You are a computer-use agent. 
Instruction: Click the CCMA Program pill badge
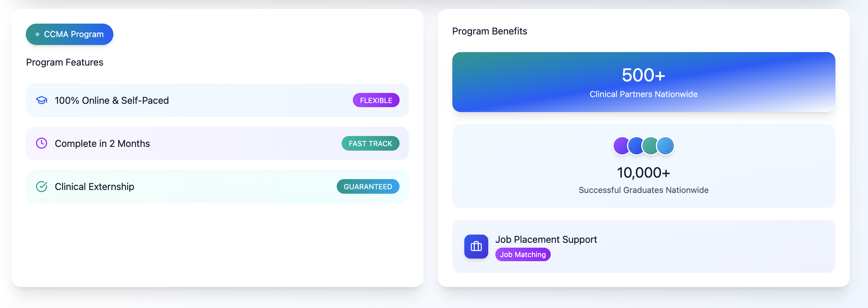click(x=70, y=34)
